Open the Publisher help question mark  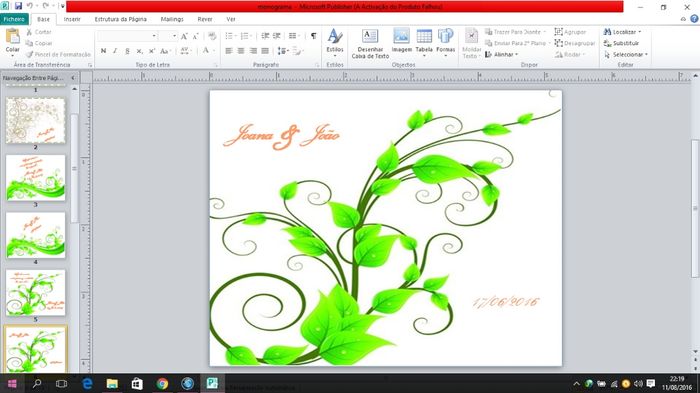694,19
